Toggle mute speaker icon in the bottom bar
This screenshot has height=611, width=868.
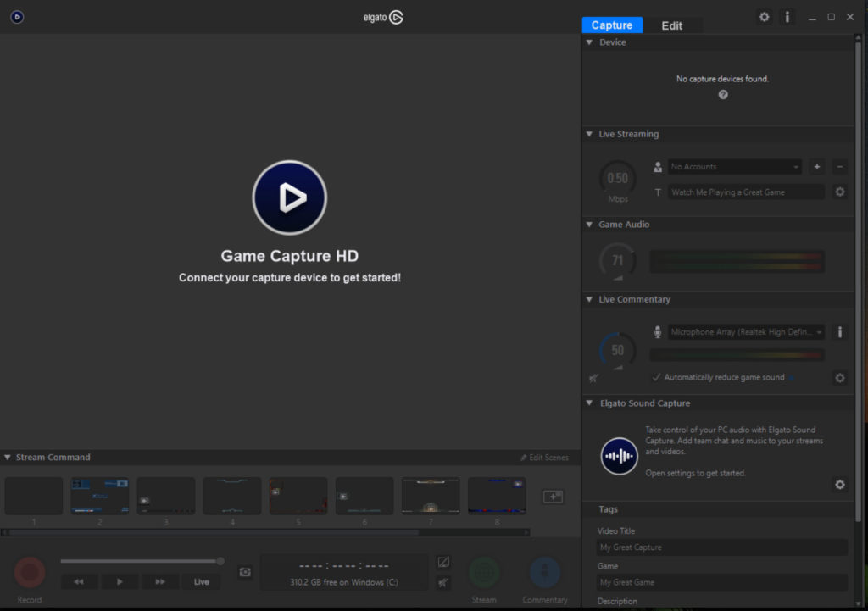(x=443, y=582)
